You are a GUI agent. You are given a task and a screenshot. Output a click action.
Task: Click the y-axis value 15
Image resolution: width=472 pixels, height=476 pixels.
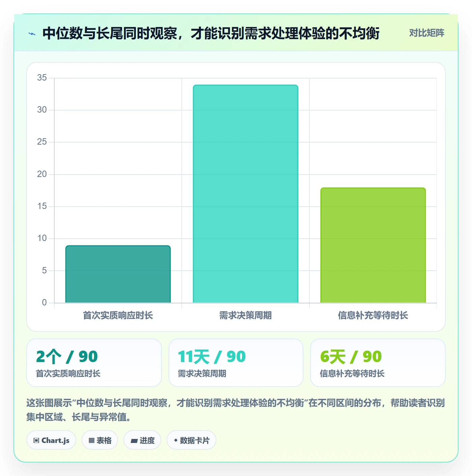(42, 206)
